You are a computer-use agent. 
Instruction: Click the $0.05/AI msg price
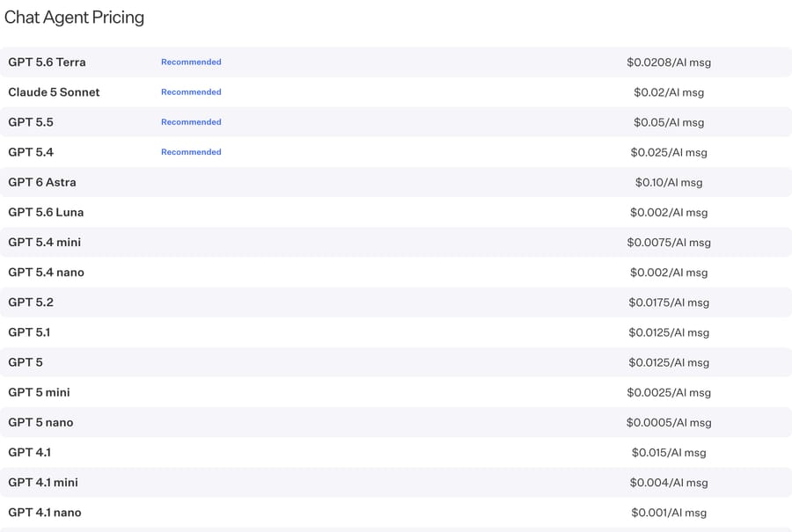click(669, 122)
